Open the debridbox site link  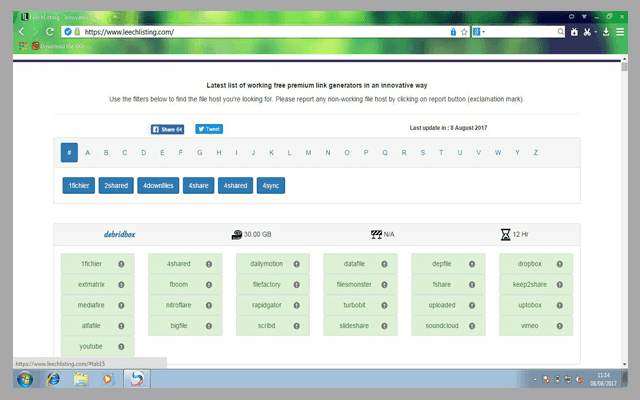tap(119, 234)
